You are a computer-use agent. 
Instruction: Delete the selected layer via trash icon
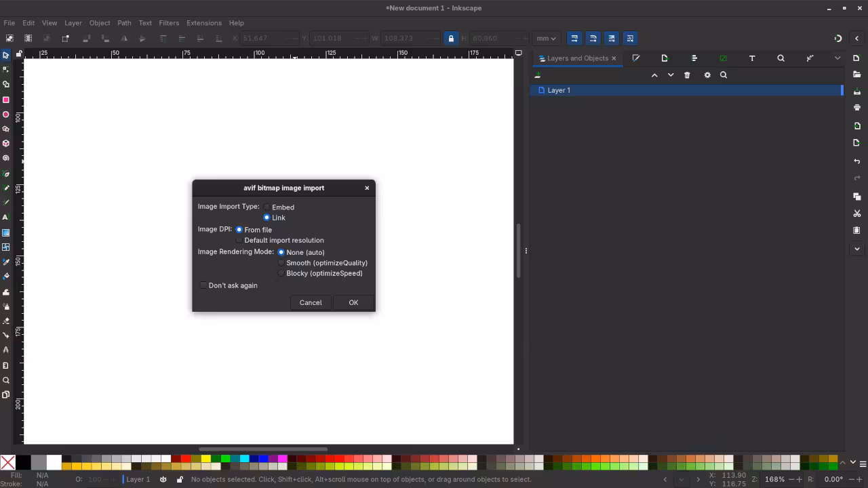coord(687,75)
